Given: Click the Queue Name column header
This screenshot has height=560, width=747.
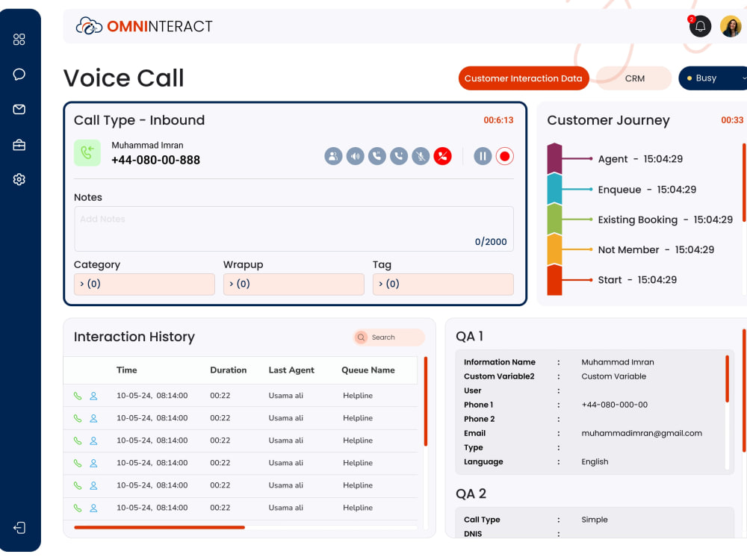Looking at the screenshot, I should click(x=368, y=370).
